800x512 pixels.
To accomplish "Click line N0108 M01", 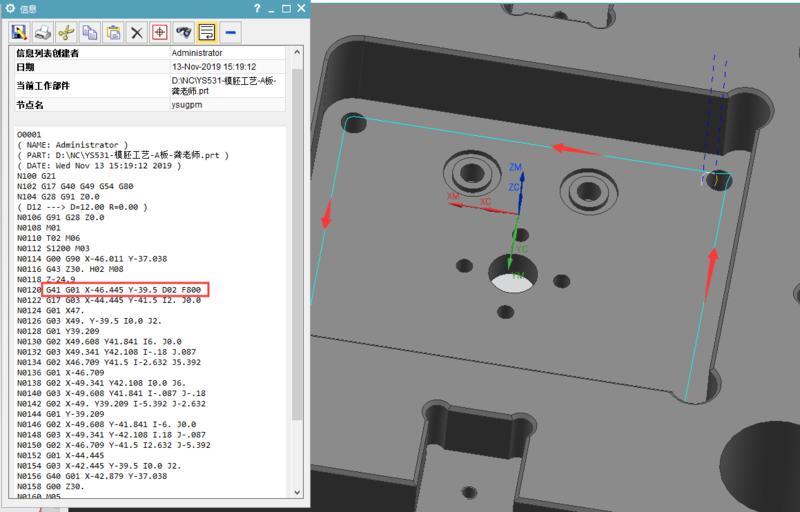I will click(39, 227).
